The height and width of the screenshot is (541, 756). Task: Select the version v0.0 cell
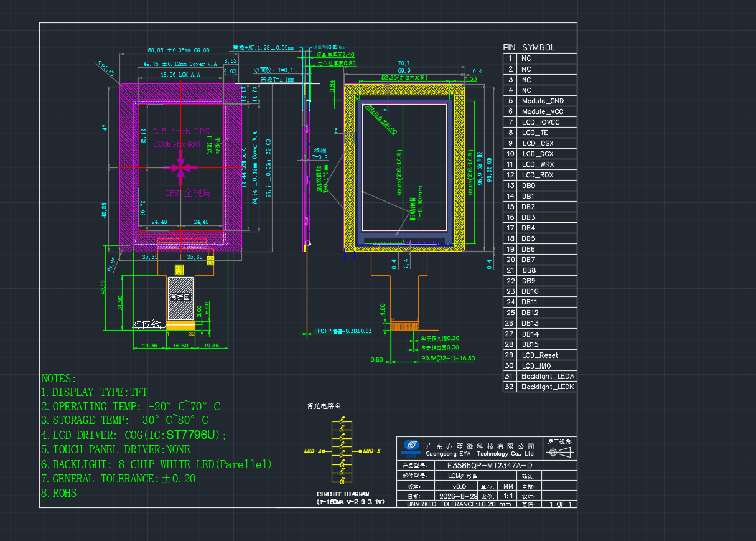point(459,486)
